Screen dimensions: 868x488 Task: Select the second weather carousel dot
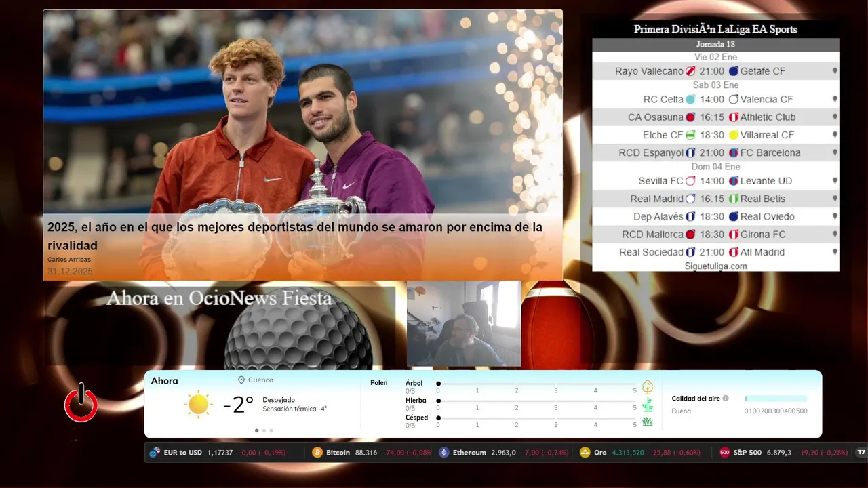point(264,430)
